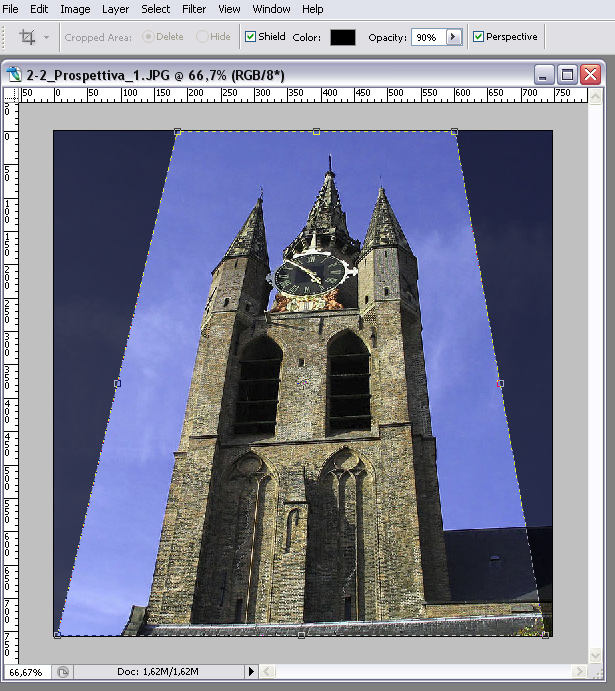615x691 pixels.
Task: Open the black shield color swatch
Action: 343,37
